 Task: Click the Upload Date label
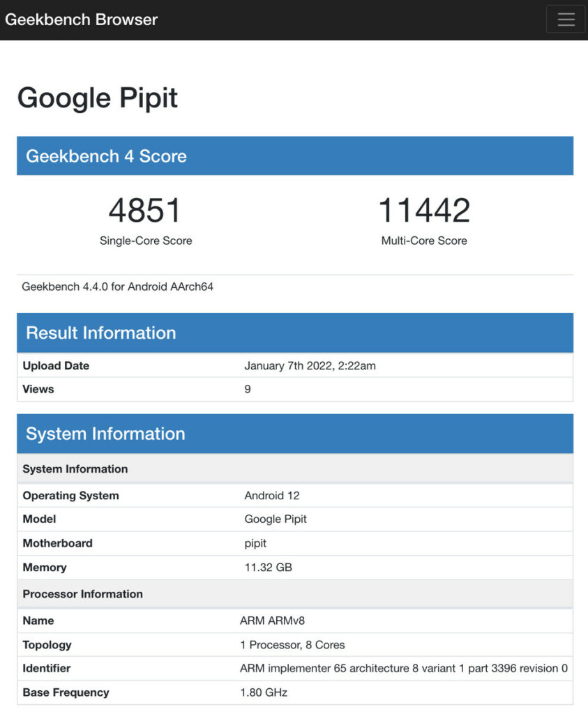[56, 365]
